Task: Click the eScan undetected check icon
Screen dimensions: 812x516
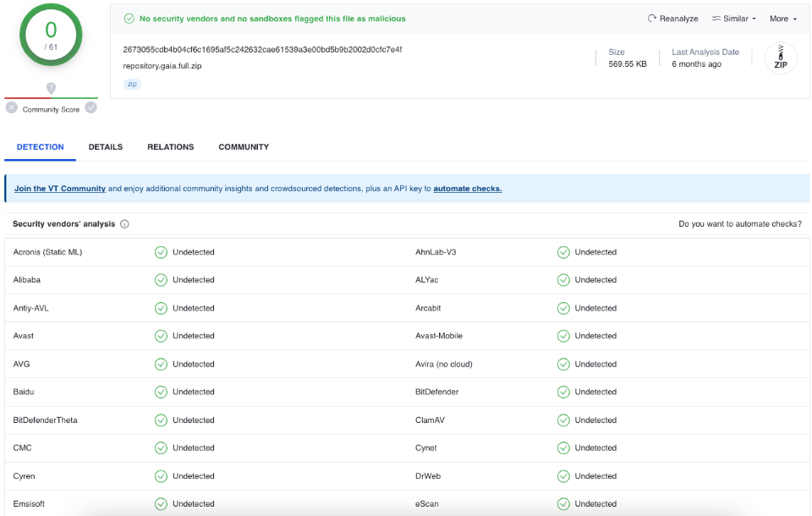Action: (x=563, y=504)
